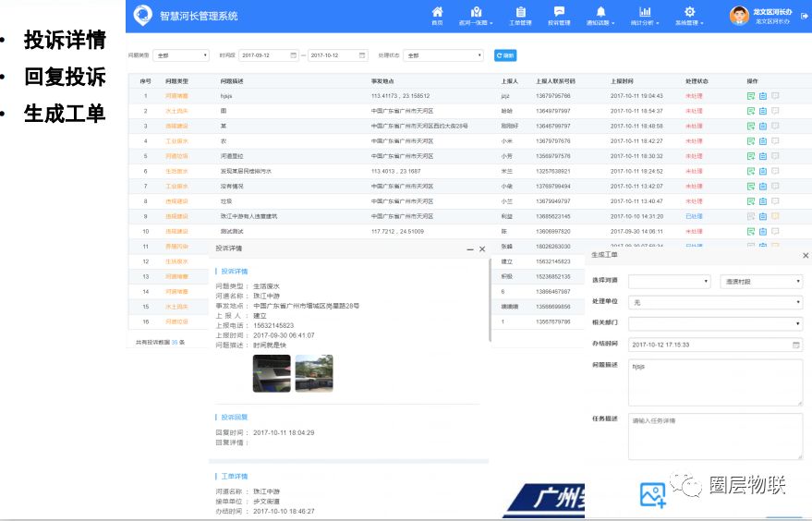Click green work-order icon in row 5

pyautogui.click(x=751, y=156)
